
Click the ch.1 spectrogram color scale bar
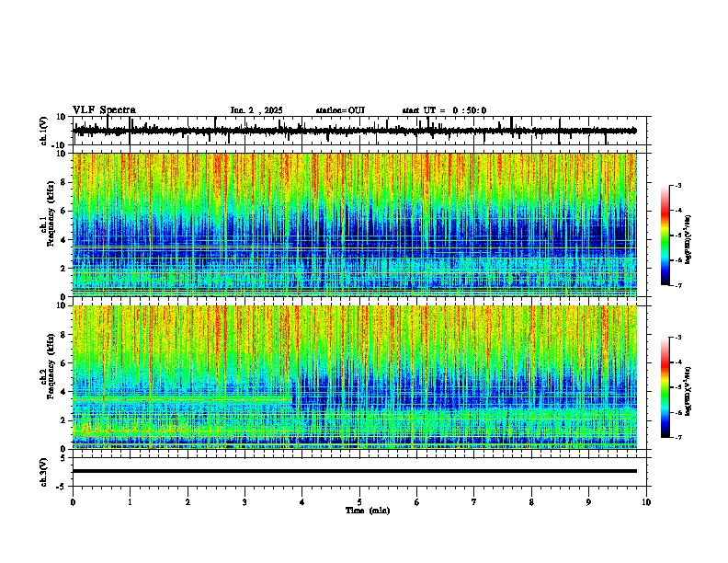[665, 236]
